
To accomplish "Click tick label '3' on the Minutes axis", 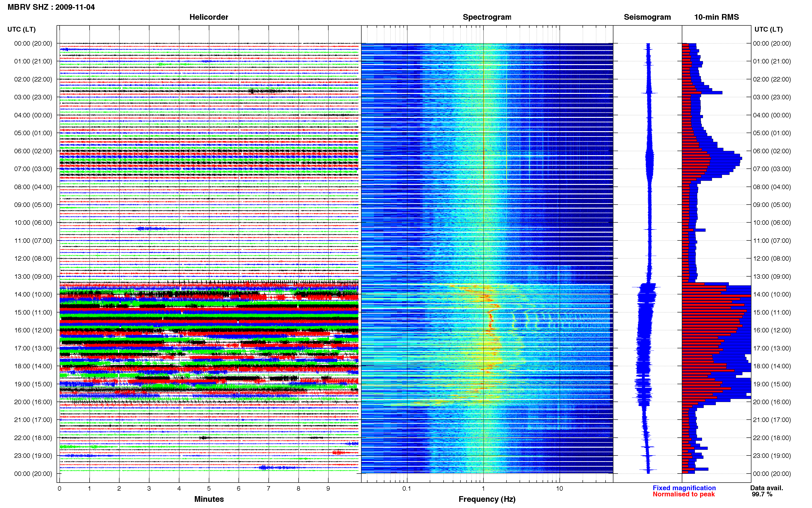I will pyautogui.click(x=149, y=489).
